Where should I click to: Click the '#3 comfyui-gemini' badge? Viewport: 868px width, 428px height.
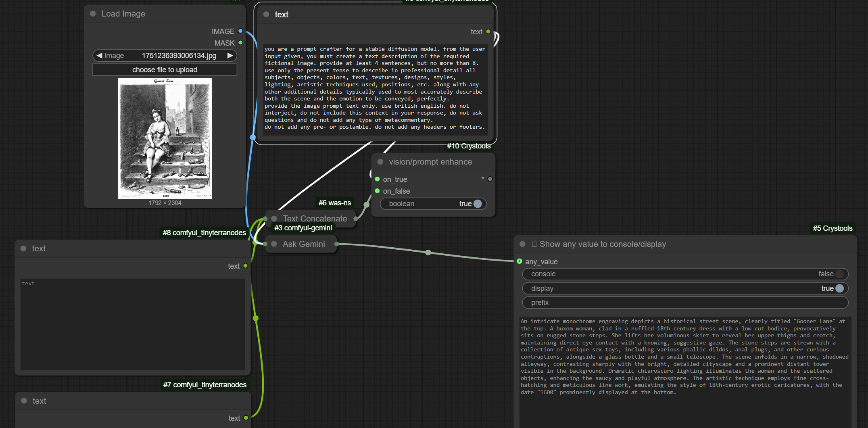coord(303,228)
